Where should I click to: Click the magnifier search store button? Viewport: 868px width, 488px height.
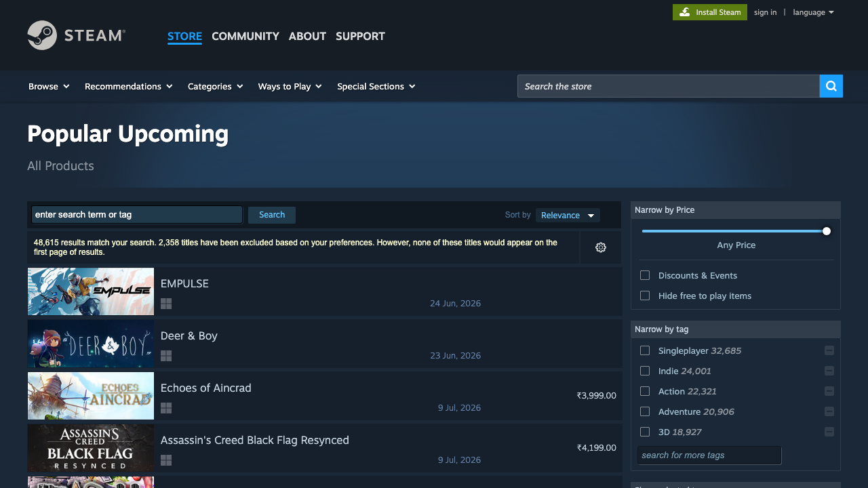(x=831, y=86)
